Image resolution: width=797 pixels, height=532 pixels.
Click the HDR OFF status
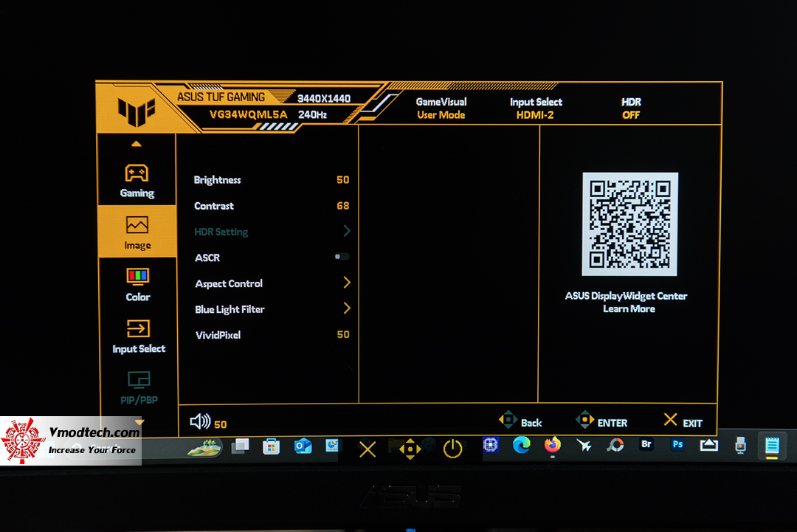(x=631, y=108)
